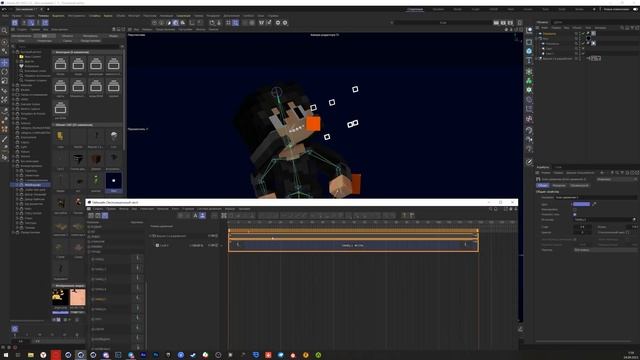Open After Effects from taskbar

(143, 355)
